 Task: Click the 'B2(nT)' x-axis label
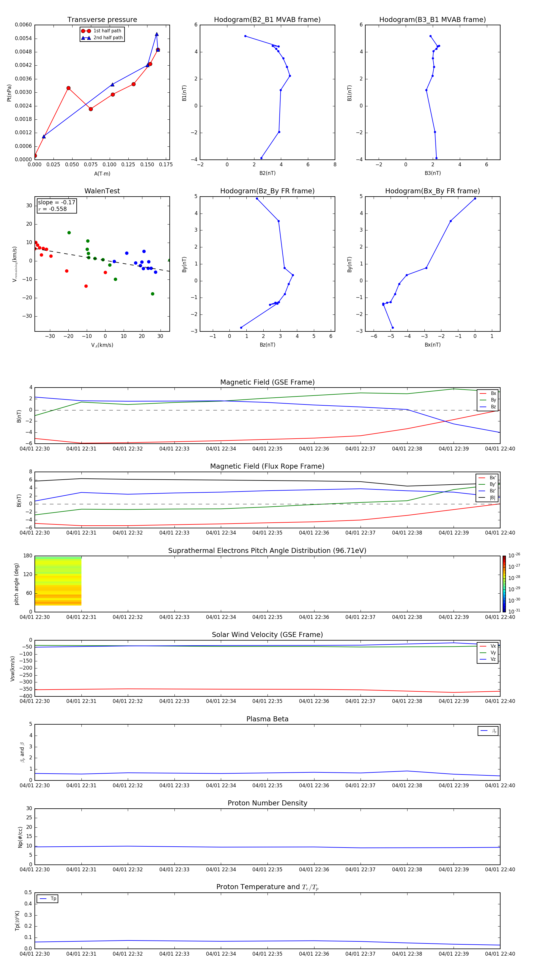pyautogui.click(x=267, y=173)
